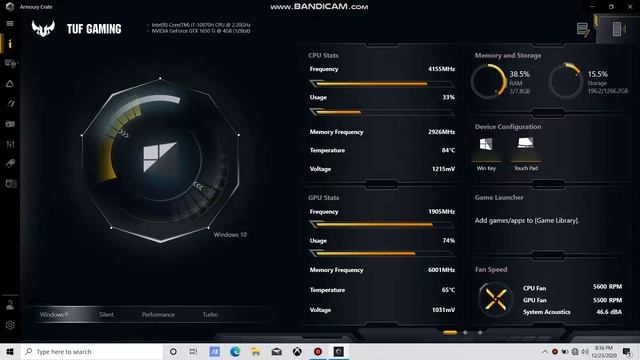Click the CPU Frequency bar

(x=382, y=84)
